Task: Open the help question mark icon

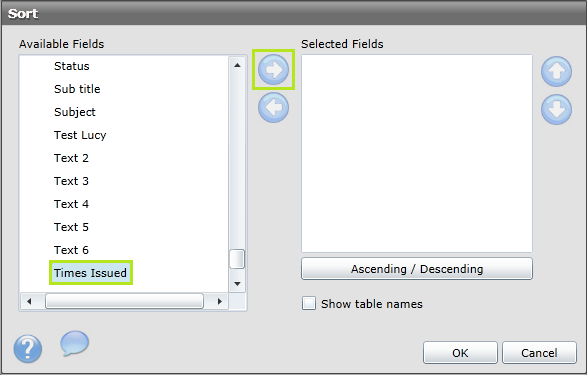Action: coord(28,349)
